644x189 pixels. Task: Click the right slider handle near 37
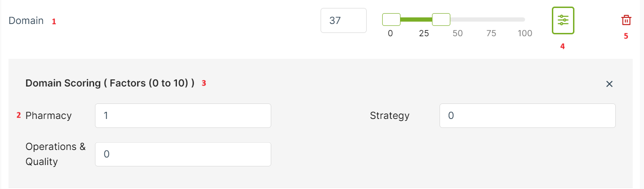(x=441, y=19)
